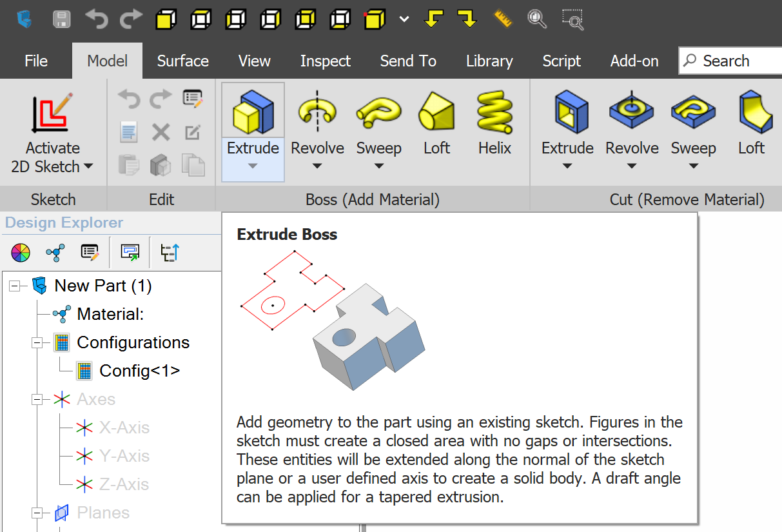782x532 pixels.
Task: Select the Boss Sweep tool
Action: (x=379, y=120)
